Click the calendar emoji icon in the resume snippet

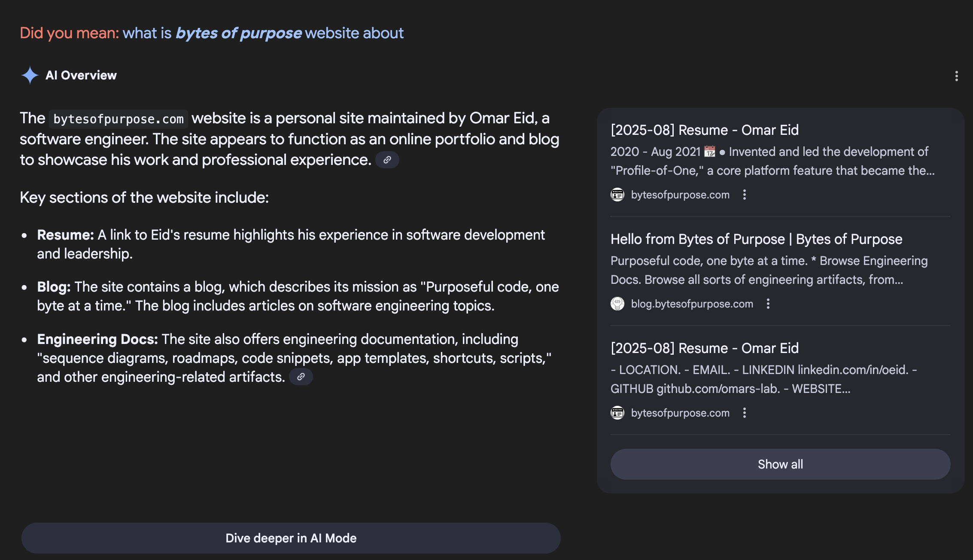[710, 152]
